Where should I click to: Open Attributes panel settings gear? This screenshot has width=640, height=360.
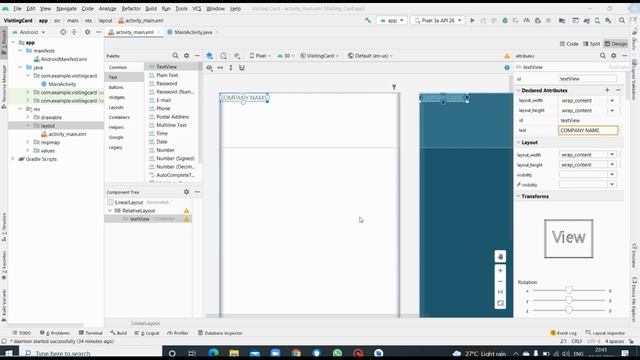(613, 56)
